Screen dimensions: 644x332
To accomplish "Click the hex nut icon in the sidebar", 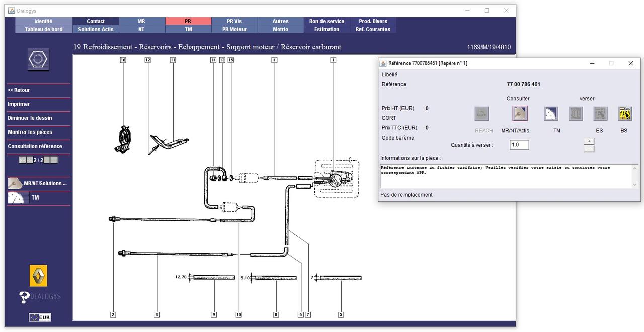I will (38, 59).
